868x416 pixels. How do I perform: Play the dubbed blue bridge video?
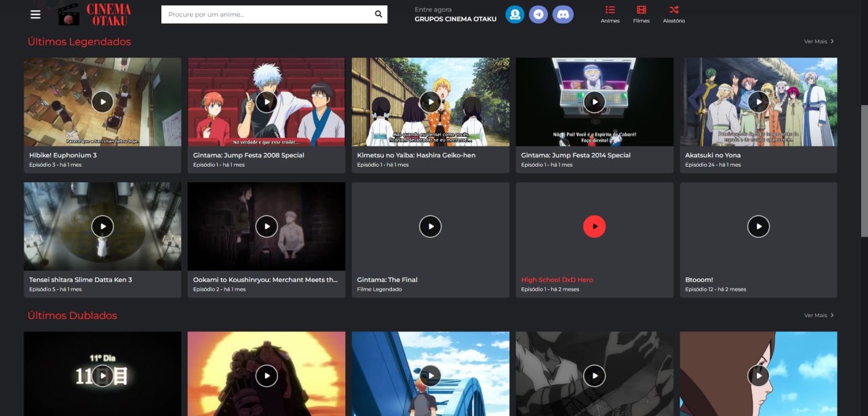(431, 375)
